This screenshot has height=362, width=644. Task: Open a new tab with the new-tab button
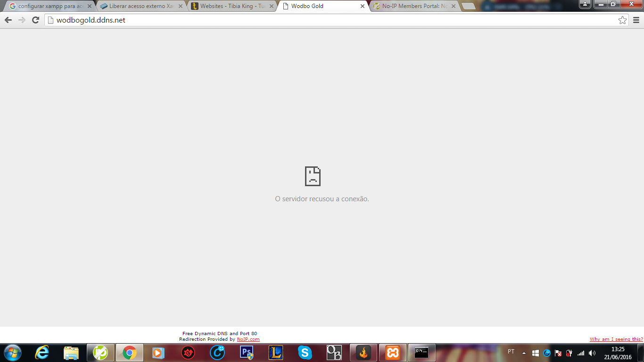tap(468, 7)
